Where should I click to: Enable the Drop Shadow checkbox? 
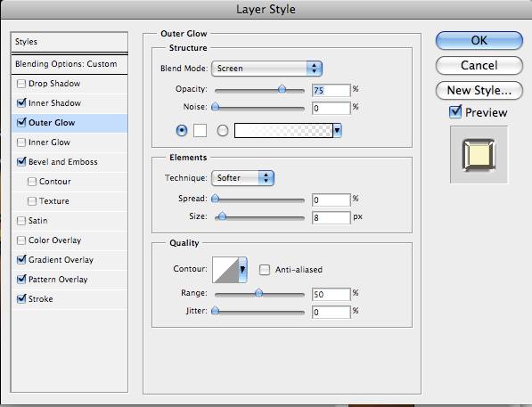coord(21,84)
